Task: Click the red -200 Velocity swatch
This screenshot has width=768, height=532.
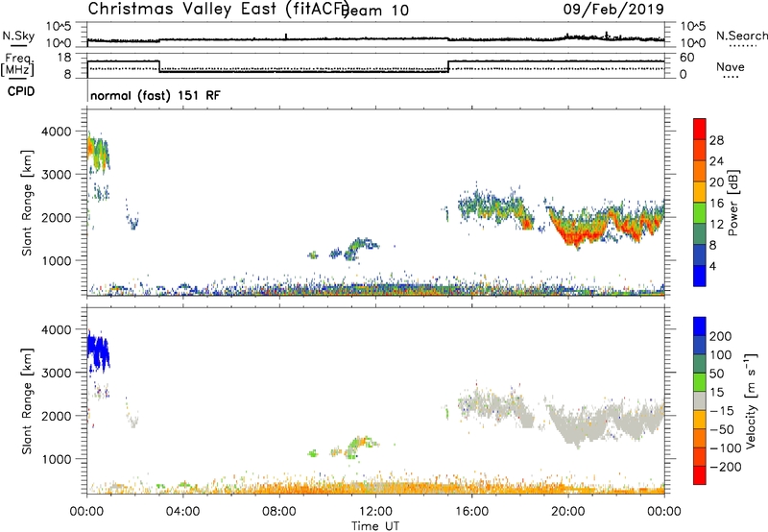Action: (700, 475)
